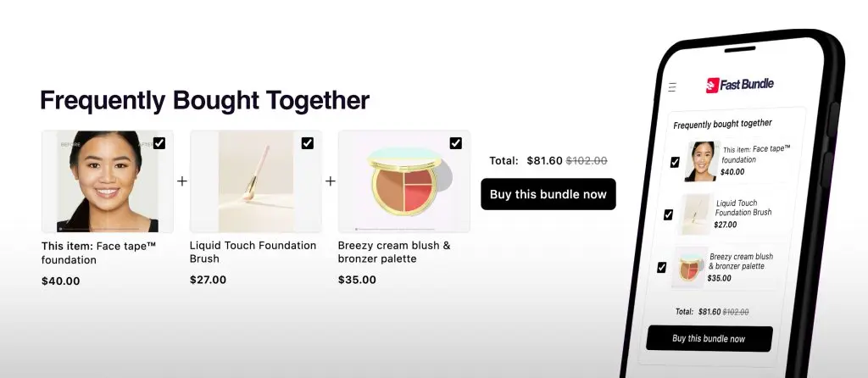Open the Face tape foundation product image
The width and height of the screenshot is (868, 378).
pos(108,181)
